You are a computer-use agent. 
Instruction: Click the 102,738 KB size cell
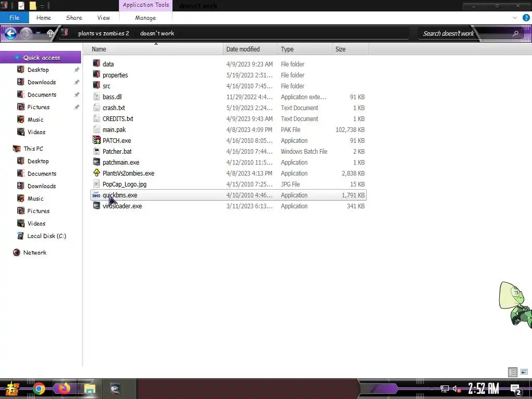coord(350,129)
